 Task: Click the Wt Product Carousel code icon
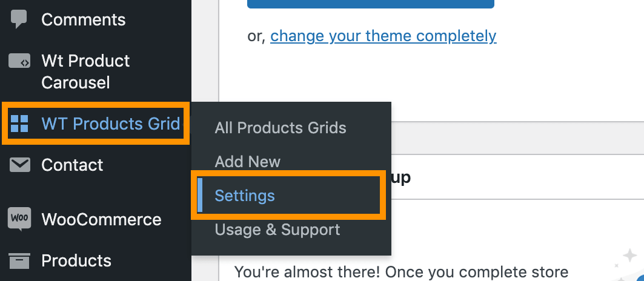19,61
